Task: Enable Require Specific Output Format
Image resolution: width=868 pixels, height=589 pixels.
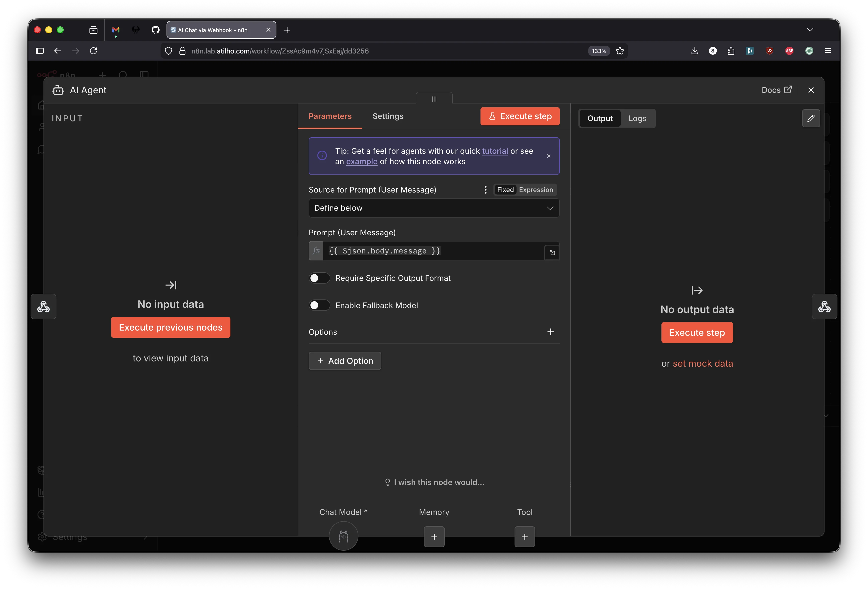Action: coord(319,278)
